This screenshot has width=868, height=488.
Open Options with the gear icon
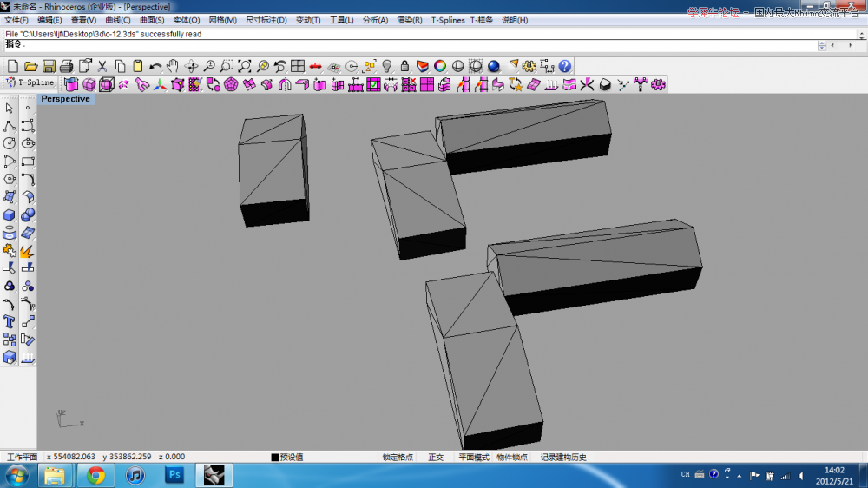click(x=529, y=67)
